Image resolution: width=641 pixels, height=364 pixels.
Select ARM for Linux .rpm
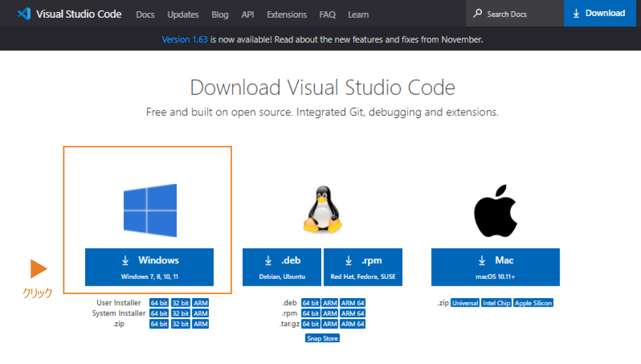[x=330, y=313]
